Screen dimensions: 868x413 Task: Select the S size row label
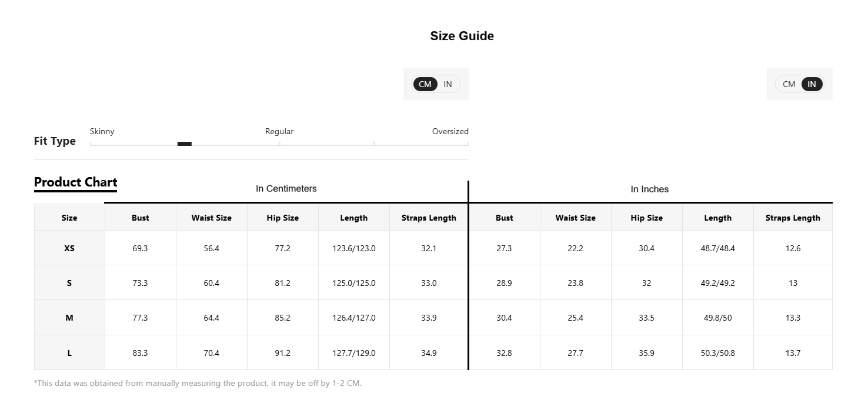point(69,283)
